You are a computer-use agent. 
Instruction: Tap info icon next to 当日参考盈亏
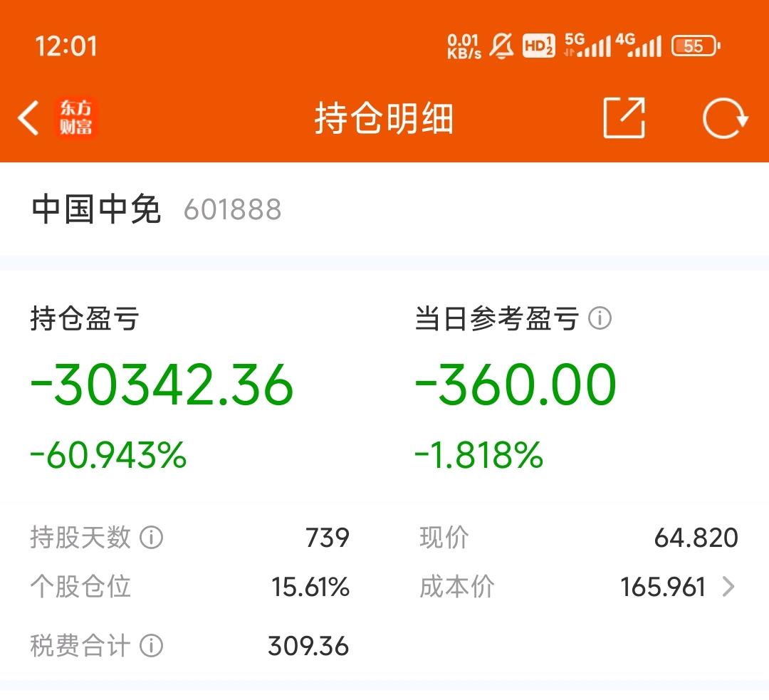(x=600, y=319)
